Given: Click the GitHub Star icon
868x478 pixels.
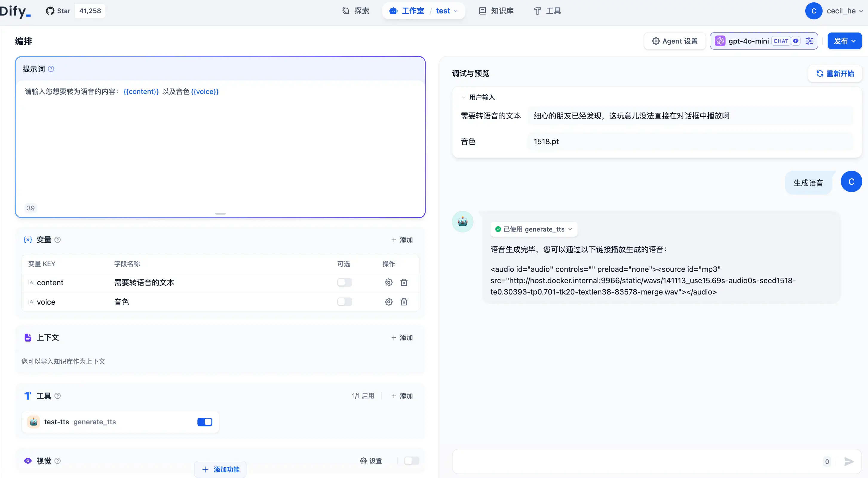Looking at the screenshot, I should pos(50,11).
